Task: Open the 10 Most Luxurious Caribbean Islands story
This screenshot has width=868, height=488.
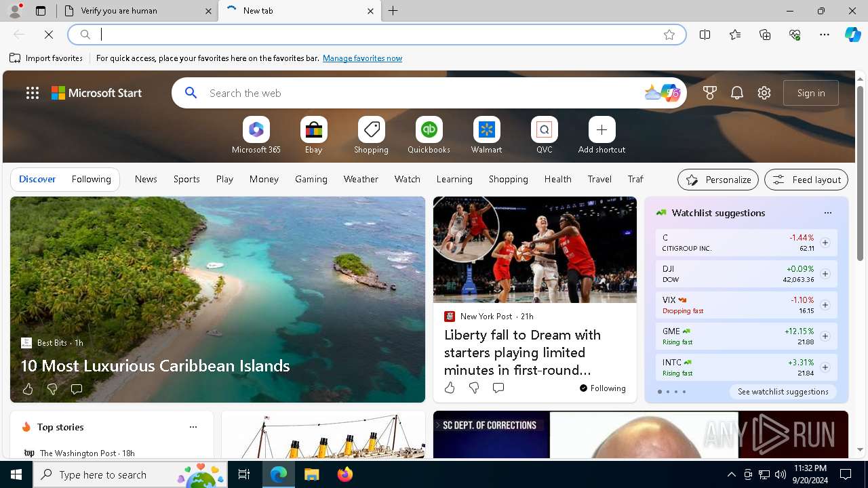Action: point(155,365)
